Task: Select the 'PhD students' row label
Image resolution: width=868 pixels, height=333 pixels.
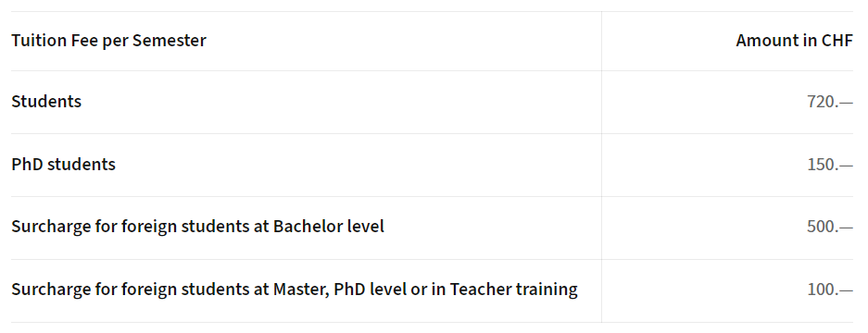Action: pos(63,165)
